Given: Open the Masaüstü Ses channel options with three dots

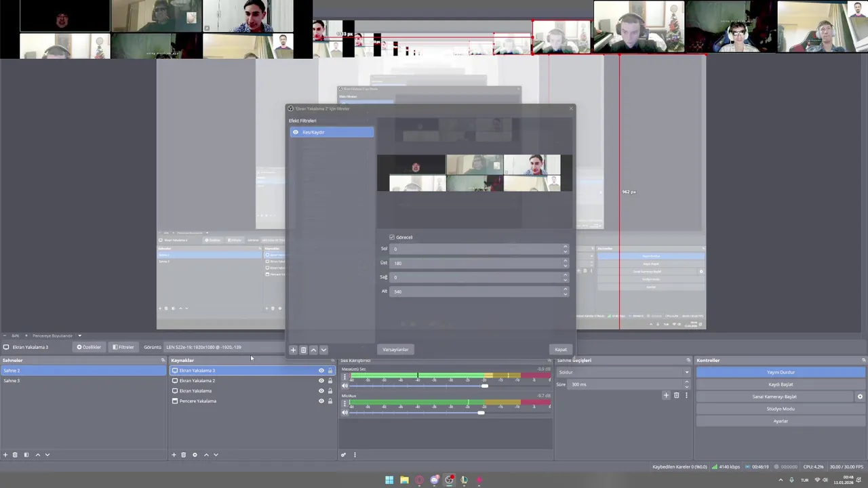Looking at the screenshot, I should coord(344,377).
